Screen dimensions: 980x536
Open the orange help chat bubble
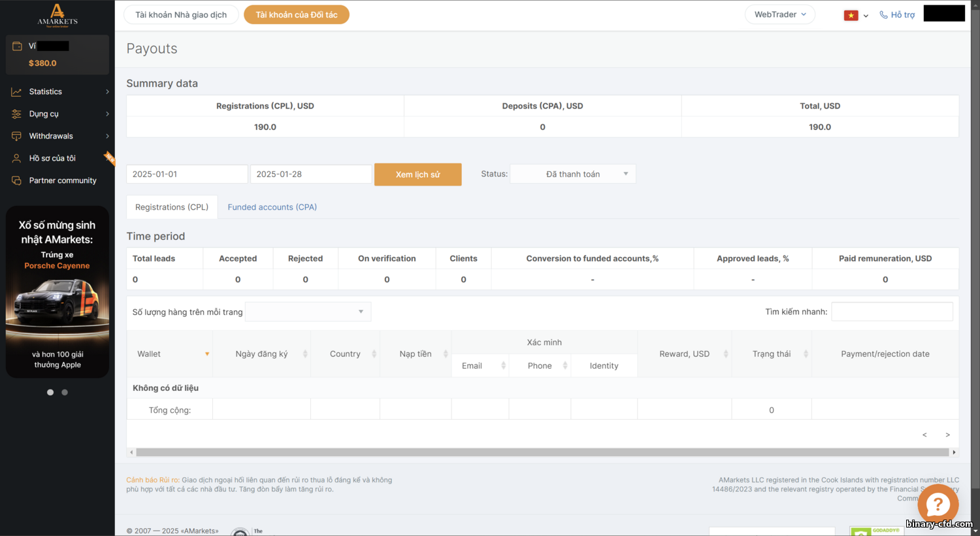(x=938, y=504)
